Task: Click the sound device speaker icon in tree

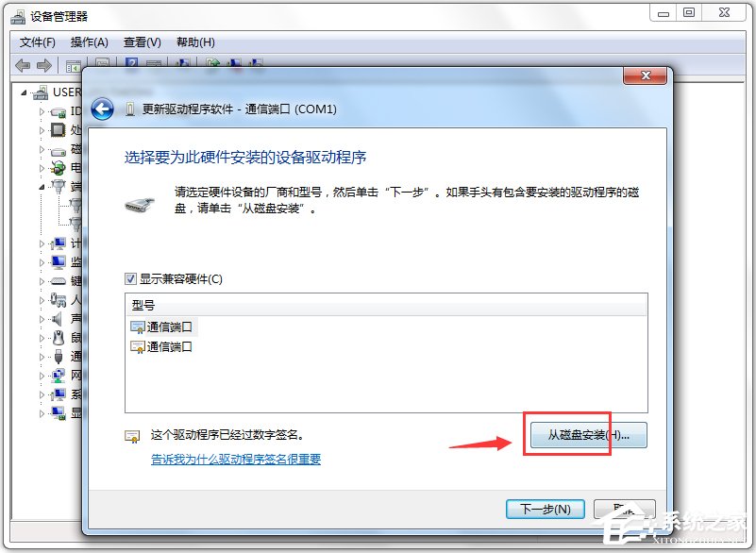Action: pos(58,319)
